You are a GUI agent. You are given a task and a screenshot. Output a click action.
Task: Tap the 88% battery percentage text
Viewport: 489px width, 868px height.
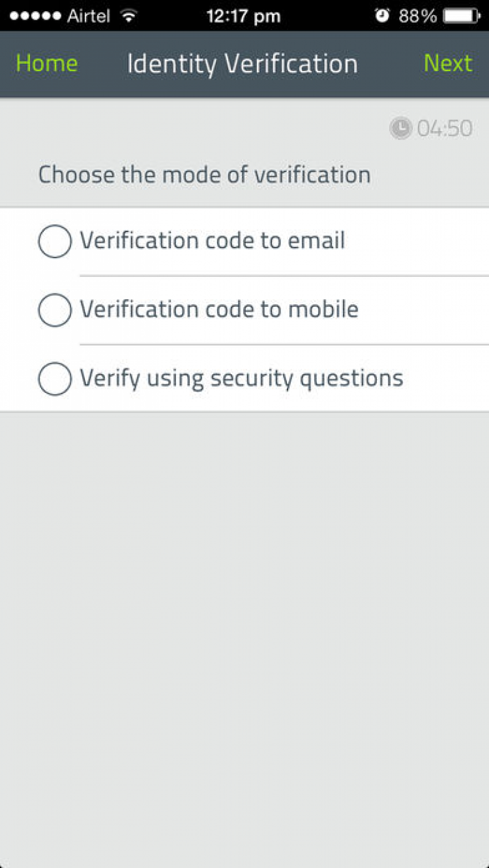[418, 16]
